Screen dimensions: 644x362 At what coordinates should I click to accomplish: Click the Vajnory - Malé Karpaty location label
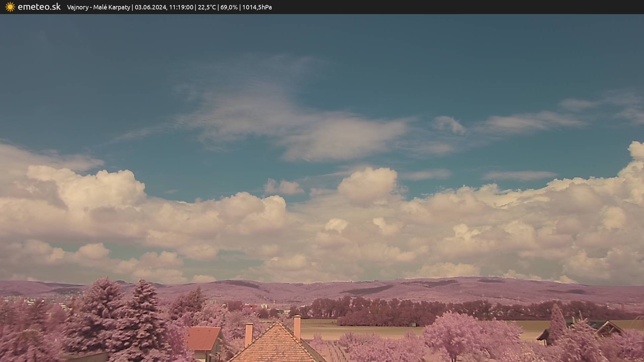click(98, 7)
